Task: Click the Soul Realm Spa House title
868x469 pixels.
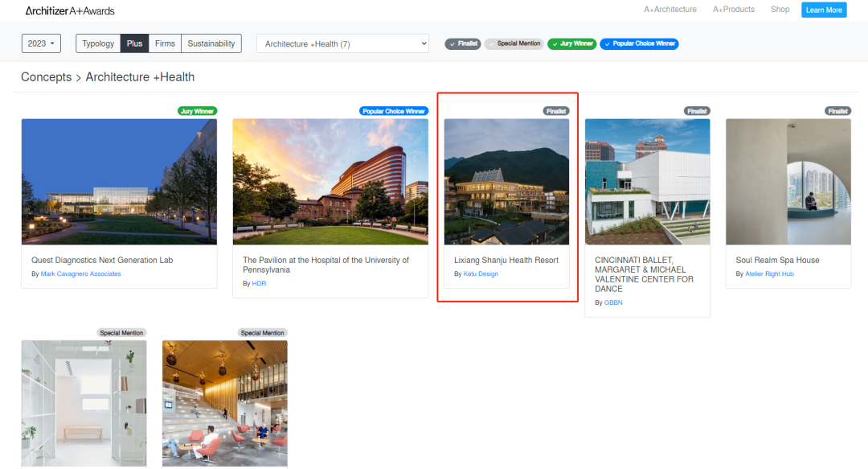Action: pos(778,260)
